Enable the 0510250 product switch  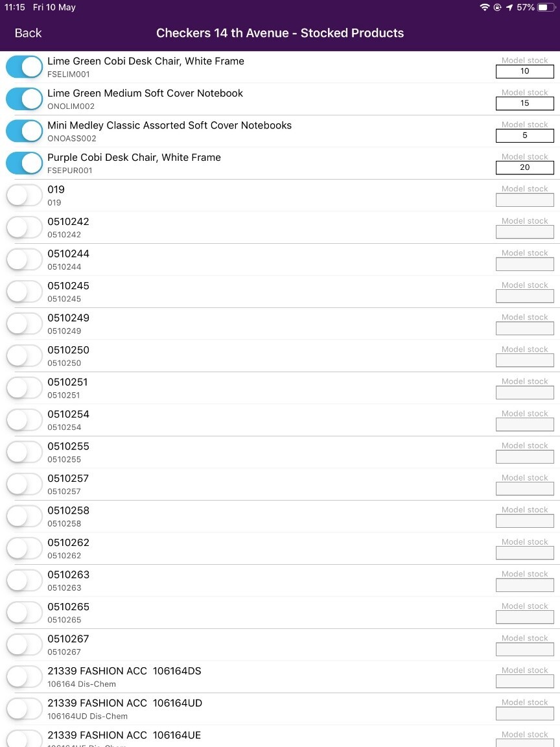(x=25, y=356)
